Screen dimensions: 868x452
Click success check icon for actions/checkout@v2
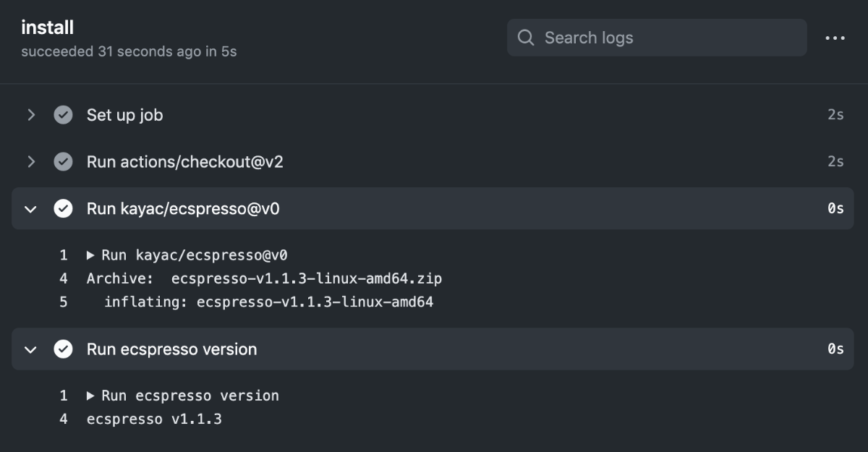point(64,162)
